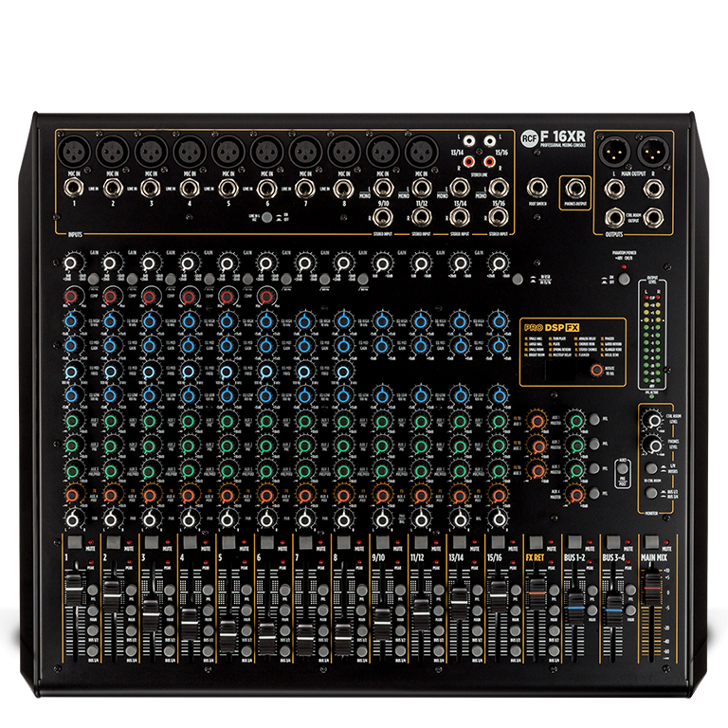
Task: Click the MAIN MIX fader
Action: 651,590
